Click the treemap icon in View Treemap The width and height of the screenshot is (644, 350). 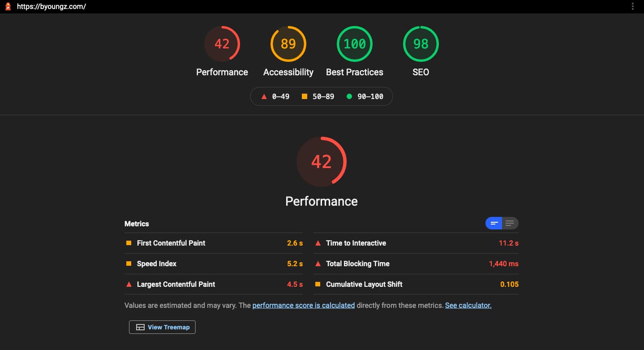point(140,327)
